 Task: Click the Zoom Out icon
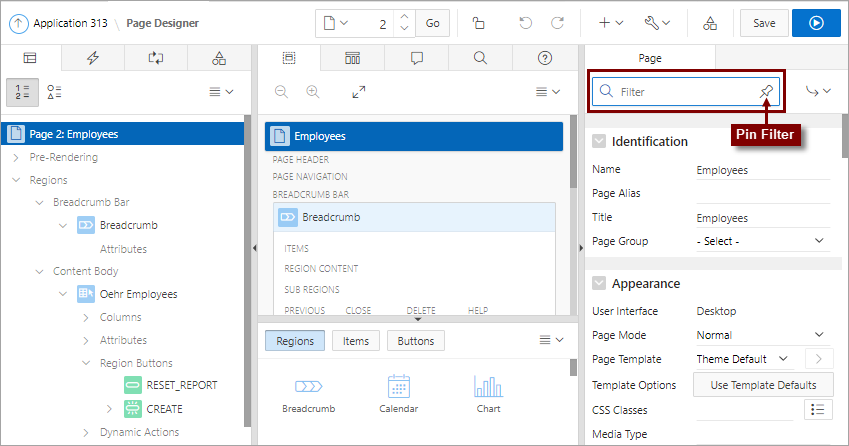pyautogui.click(x=281, y=92)
